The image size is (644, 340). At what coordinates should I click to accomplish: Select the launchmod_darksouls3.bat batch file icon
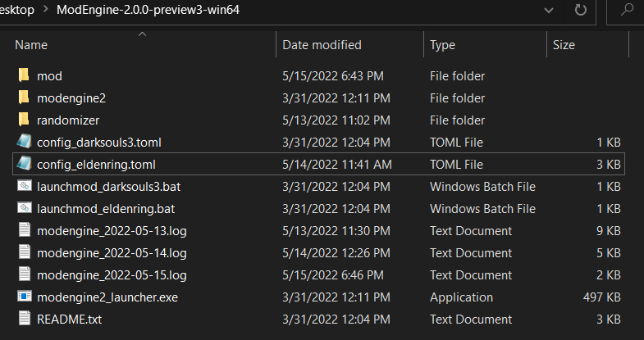point(24,187)
